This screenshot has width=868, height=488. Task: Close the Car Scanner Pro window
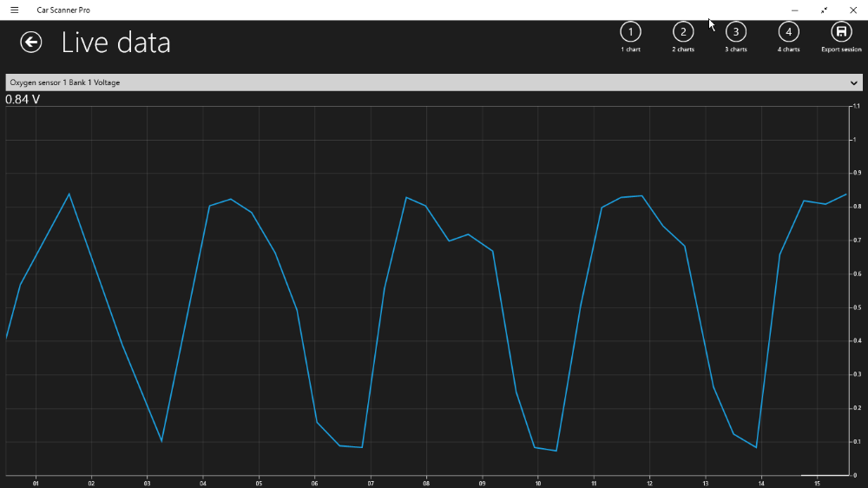pyautogui.click(x=852, y=10)
